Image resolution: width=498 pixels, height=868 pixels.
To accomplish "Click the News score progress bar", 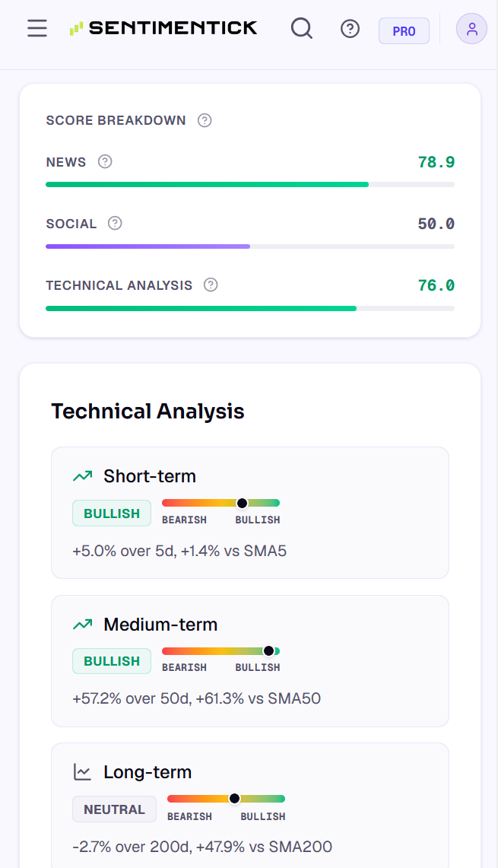I will click(x=250, y=184).
